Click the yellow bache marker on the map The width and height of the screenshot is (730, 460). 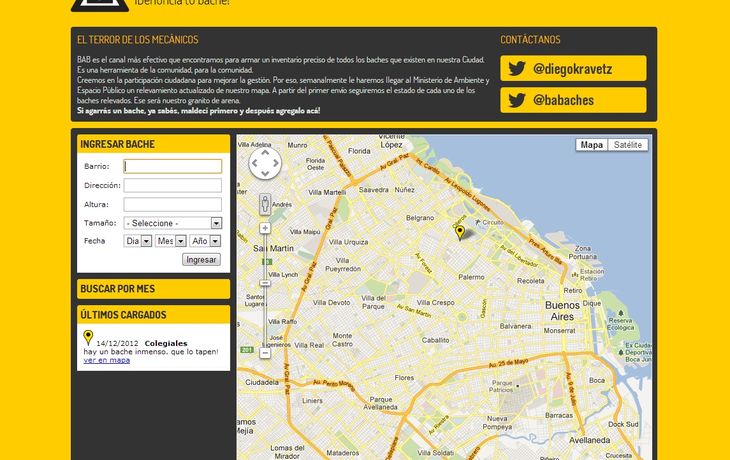[x=460, y=231]
